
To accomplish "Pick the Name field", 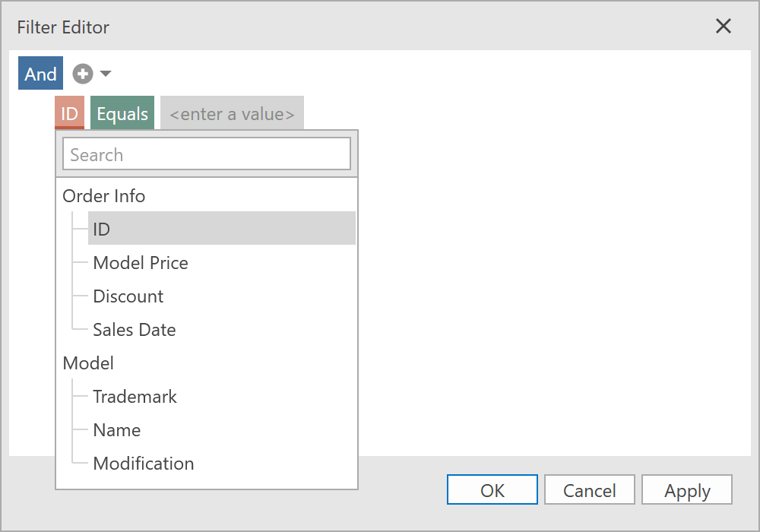I will pyautogui.click(x=117, y=430).
